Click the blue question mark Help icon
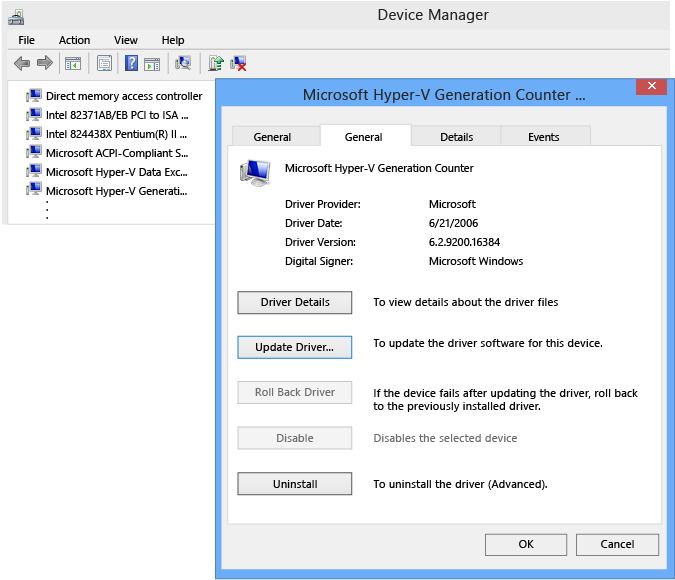The height and width of the screenshot is (580, 675). [131, 63]
